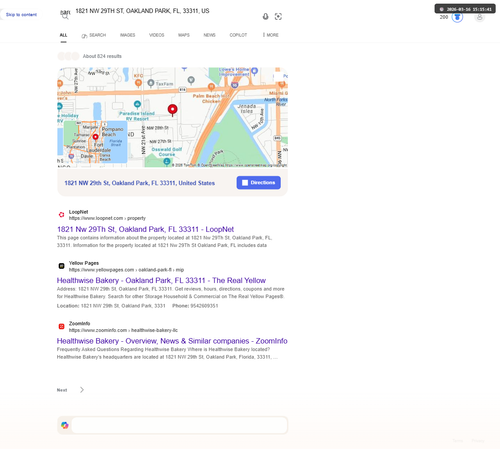500x449 pixels.
Task: Click the Copilot logo in chat bar
Action: click(x=65, y=425)
